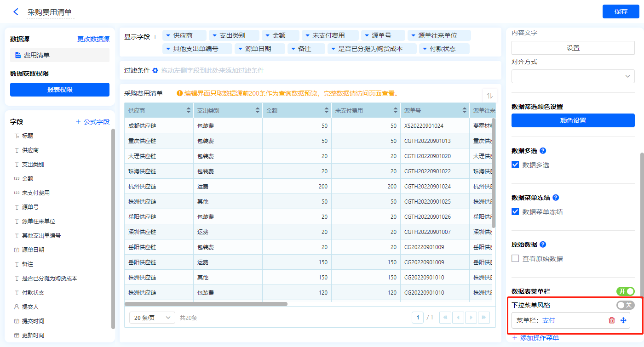Click the move handle on 支付 menu item
The image size is (644, 347).
(623, 320)
